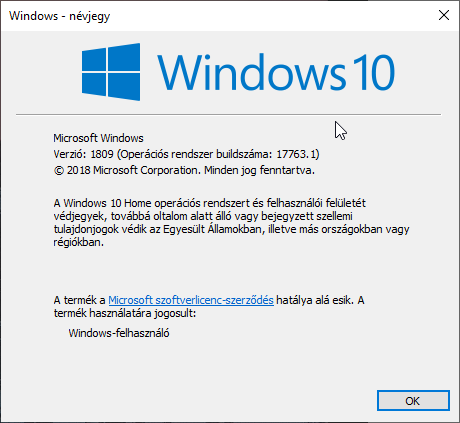Click the 'Windows - névjegy' title text

pyautogui.click(x=59, y=16)
